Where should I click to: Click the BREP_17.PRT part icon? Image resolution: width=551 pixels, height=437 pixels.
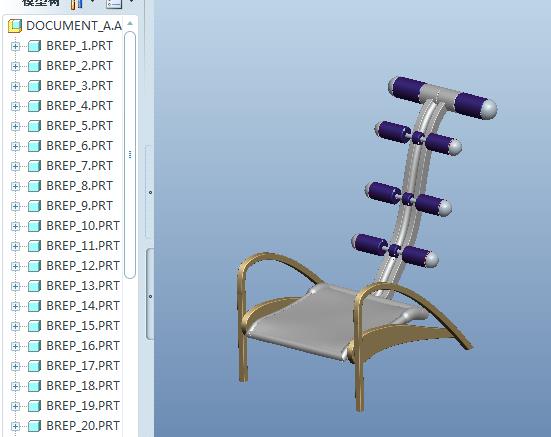[34, 366]
